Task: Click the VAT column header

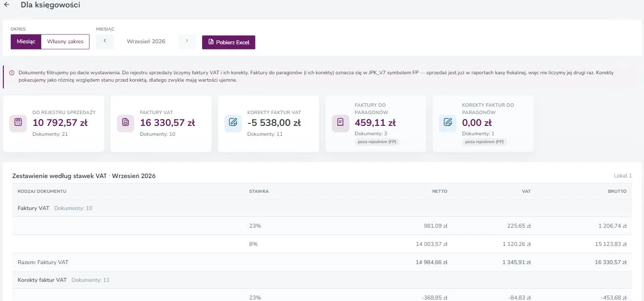Action: pyautogui.click(x=527, y=191)
